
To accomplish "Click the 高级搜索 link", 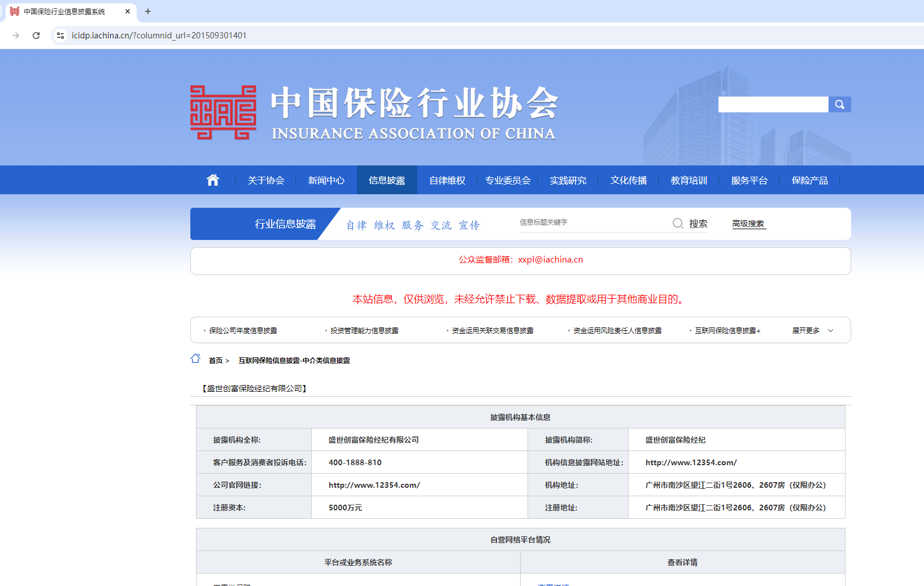I will 748,224.
